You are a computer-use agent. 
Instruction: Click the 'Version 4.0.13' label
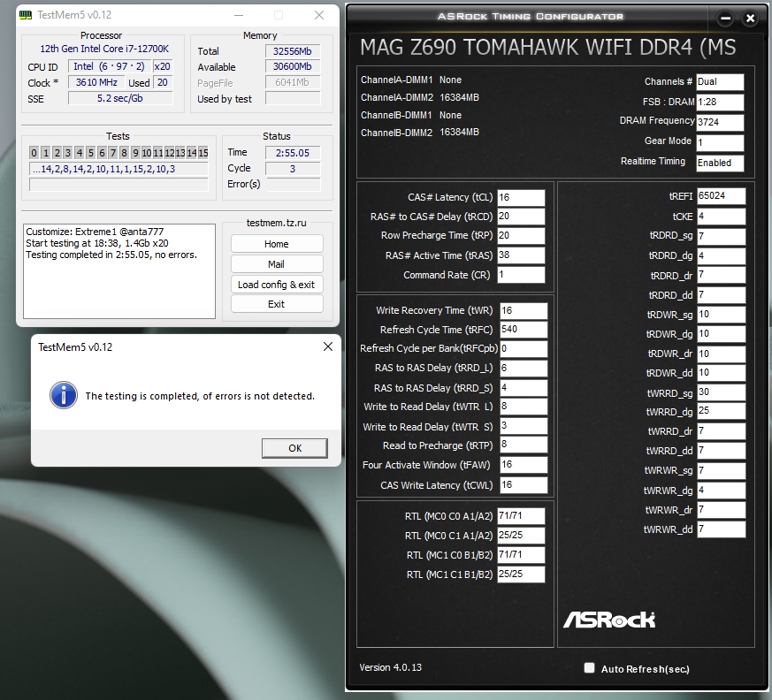click(391, 667)
